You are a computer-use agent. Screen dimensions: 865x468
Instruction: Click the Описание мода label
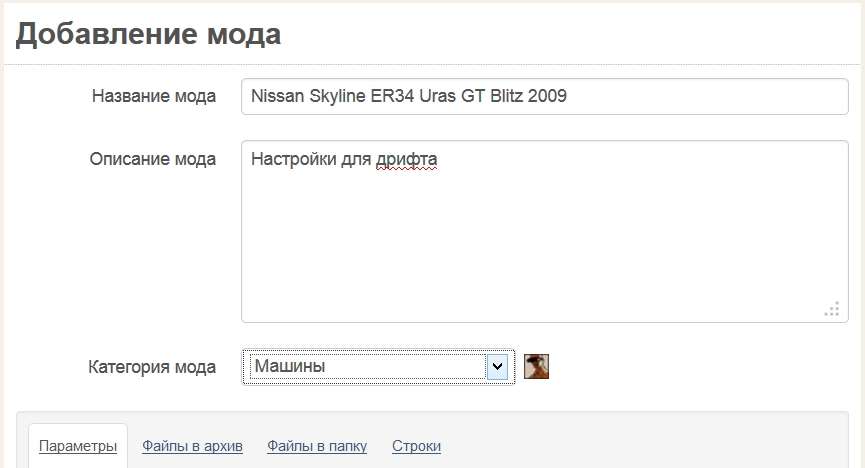[x=153, y=159]
